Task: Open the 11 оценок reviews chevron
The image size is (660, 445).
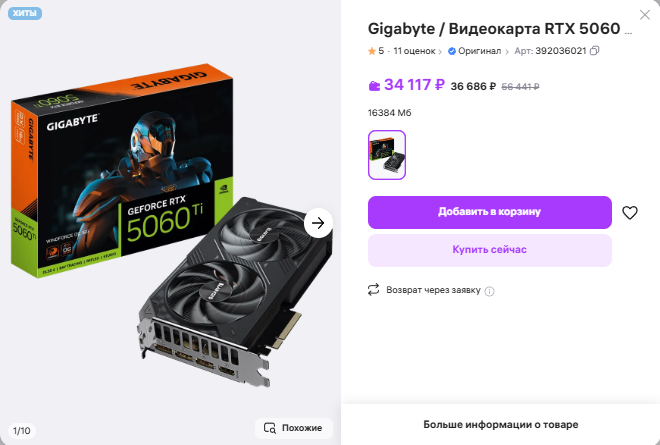Action: click(440, 52)
